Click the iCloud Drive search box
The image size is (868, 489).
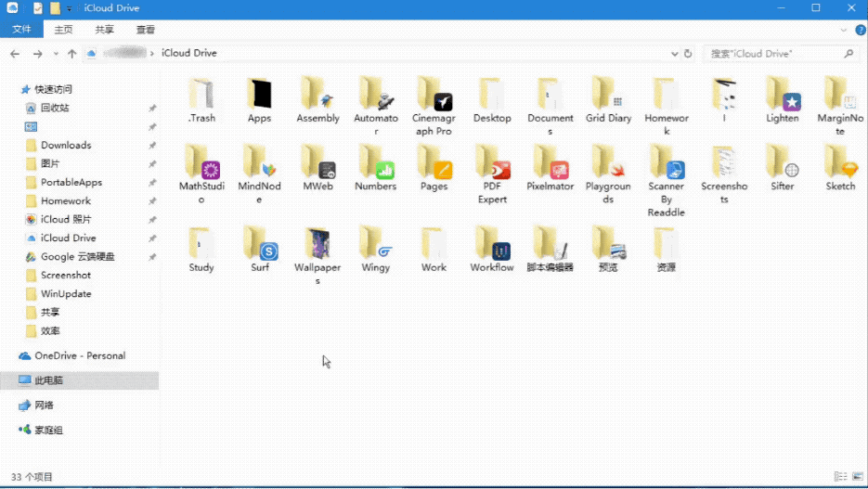coord(775,54)
